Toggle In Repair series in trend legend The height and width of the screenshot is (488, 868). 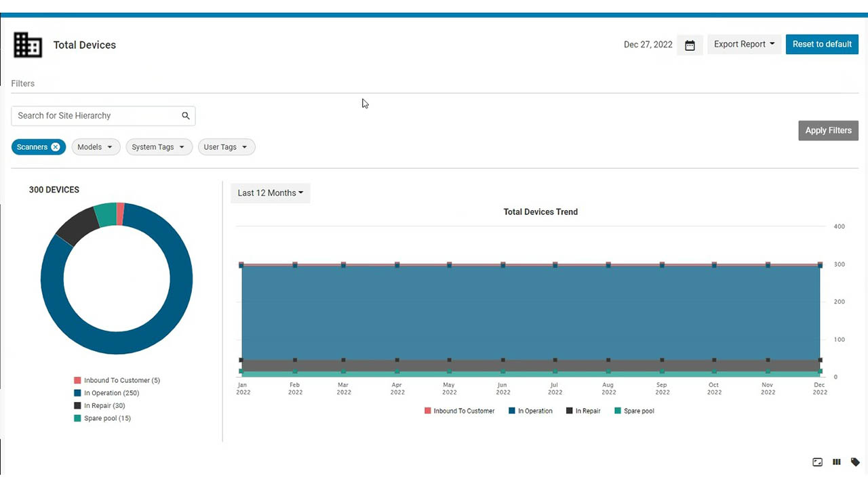click(583, 411)
